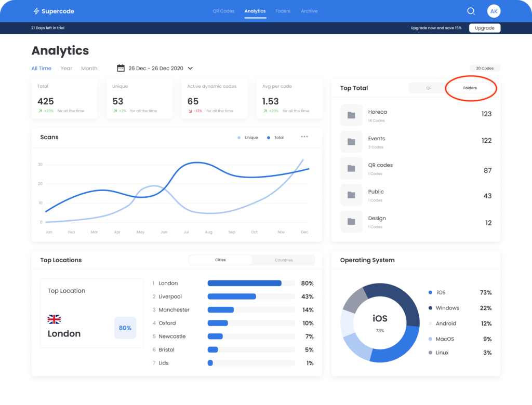Switch to the Archive tab
The width and height of the screenshot is (532, 405).
[x=309, y=11]
